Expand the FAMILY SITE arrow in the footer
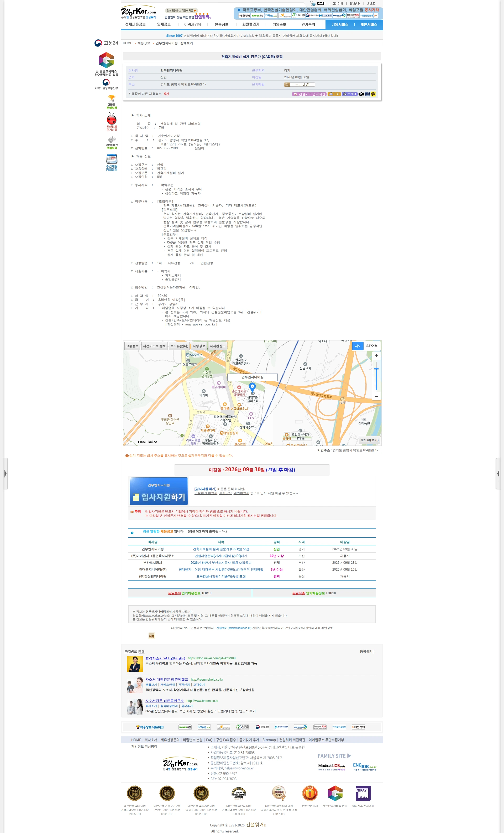This screenshot has height=833, width=504. pos(349,756)
